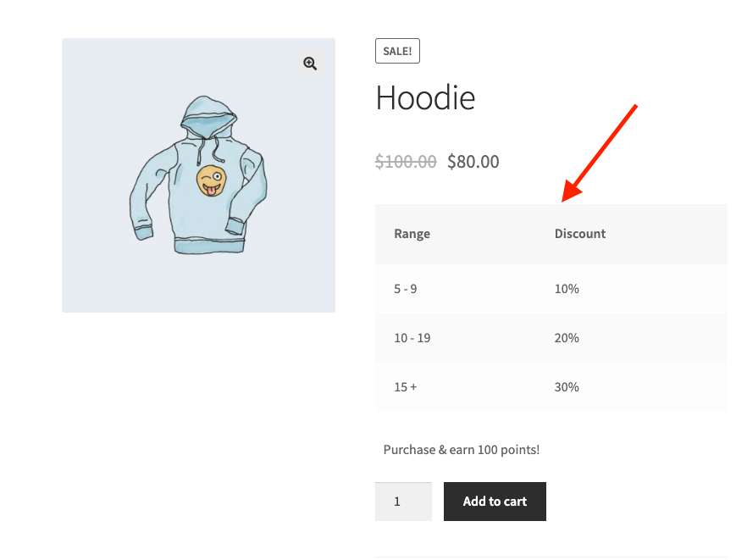
Task: Click the crossed-out $100.00 price
Action: 406,161
